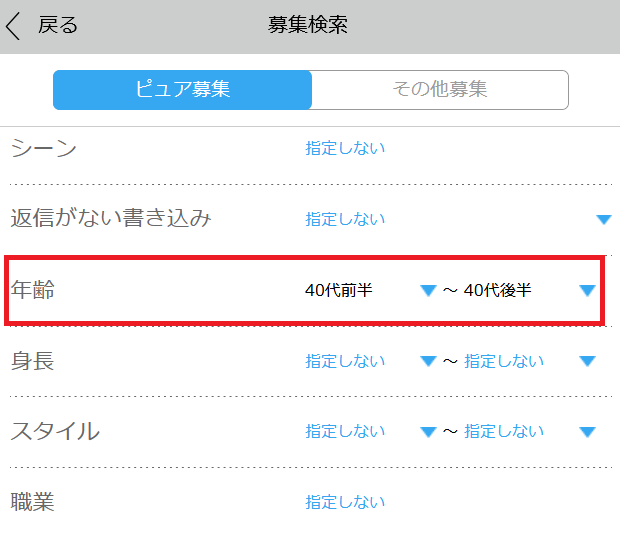Change the 40代後半 age selection
This screenshot has height=537, width=620.
point(498,291)
